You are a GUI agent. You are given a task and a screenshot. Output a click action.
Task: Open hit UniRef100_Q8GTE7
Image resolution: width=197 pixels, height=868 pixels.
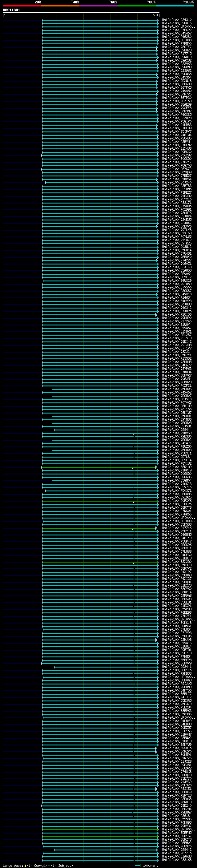pyautogui.click(x=177, y=47)
